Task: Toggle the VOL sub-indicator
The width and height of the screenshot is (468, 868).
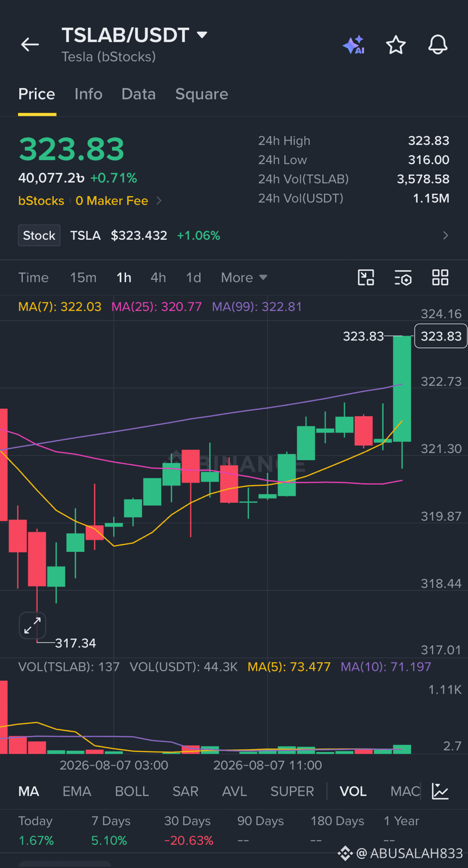Action: coord(353,791)
